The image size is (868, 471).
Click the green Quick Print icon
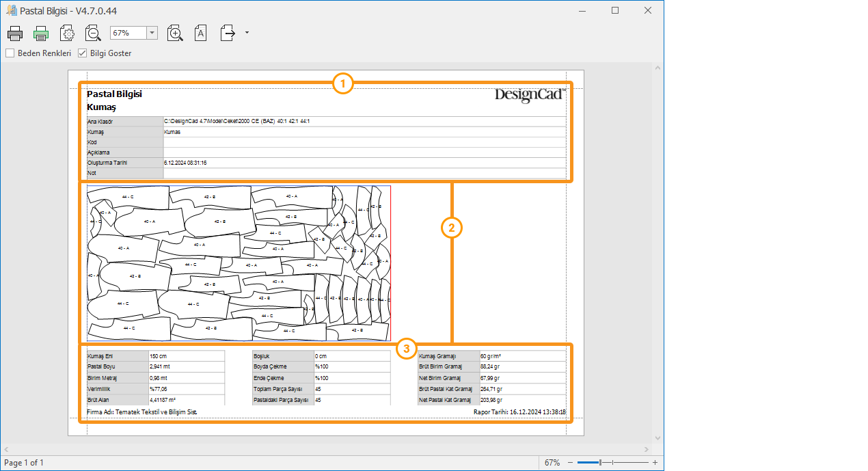[41, 33]
